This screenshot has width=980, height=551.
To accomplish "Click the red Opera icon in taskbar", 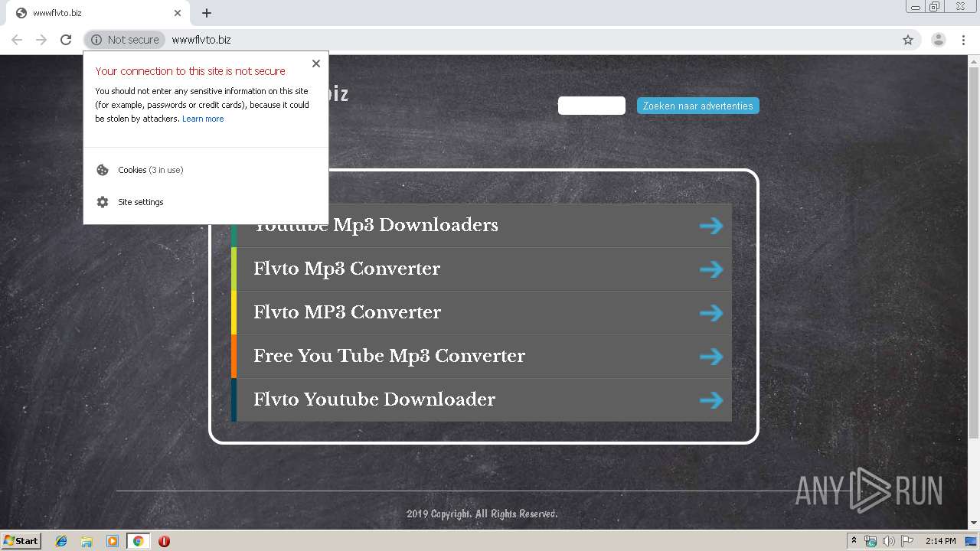I will (x=164, y=541).
